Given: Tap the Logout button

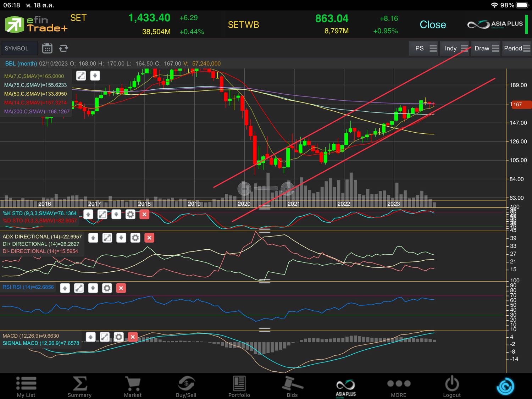Looking at the screenshot, I should (x=452, y=387).
